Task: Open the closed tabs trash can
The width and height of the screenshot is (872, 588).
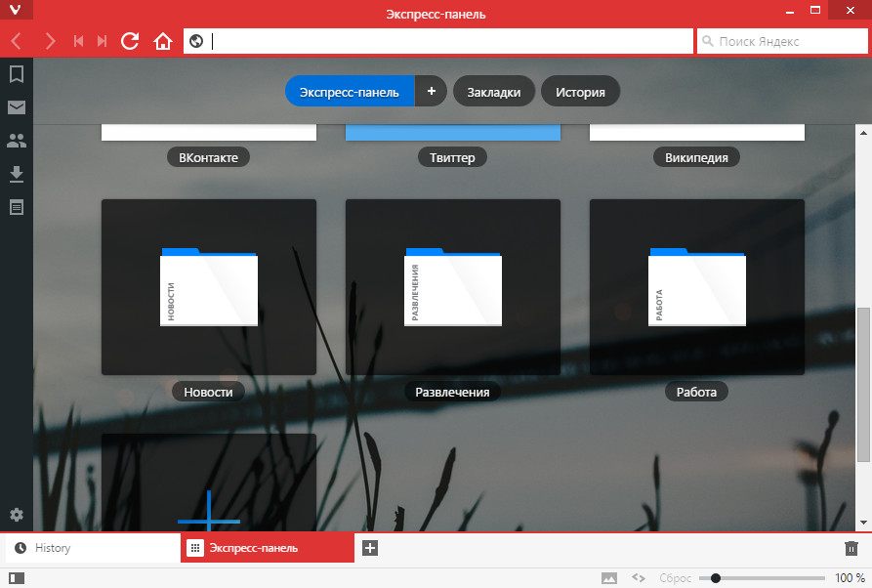Action: 851,548
